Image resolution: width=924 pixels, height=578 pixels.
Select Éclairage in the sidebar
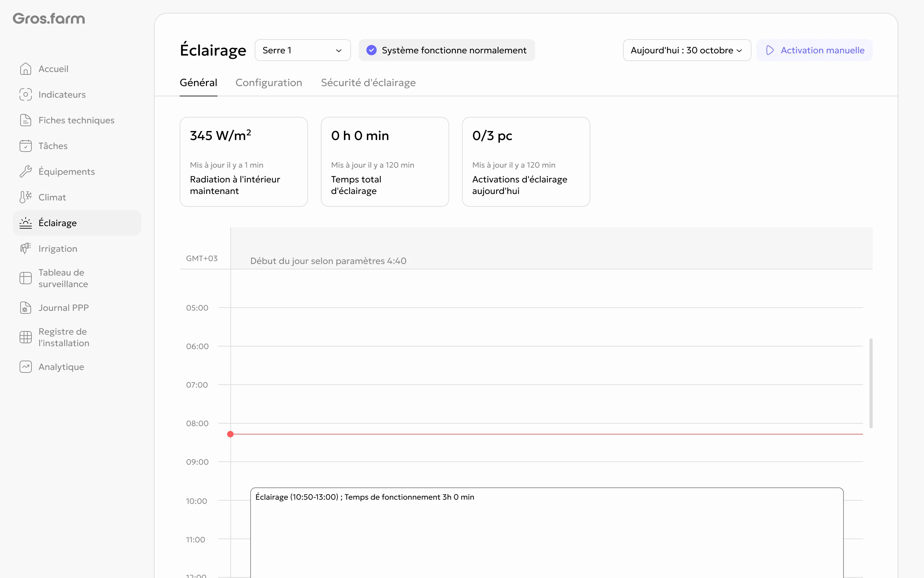pyautogui.click(x=77, y=223)
